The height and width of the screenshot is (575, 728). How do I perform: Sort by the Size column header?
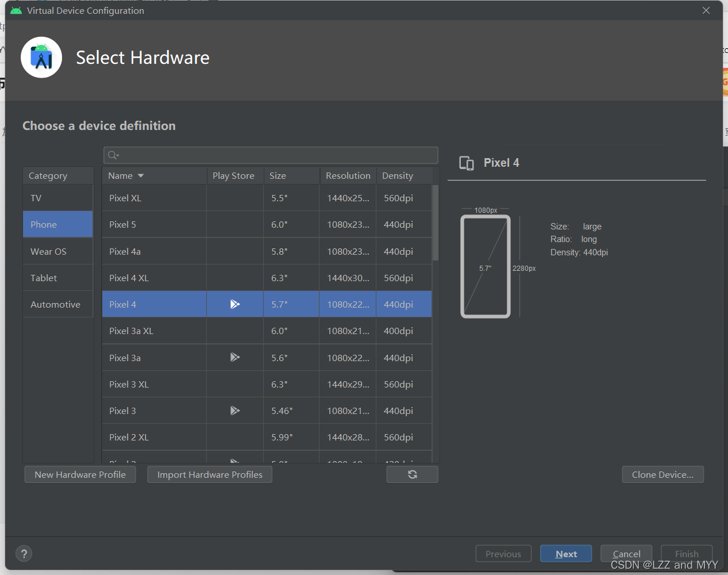(x=291, y=175)
